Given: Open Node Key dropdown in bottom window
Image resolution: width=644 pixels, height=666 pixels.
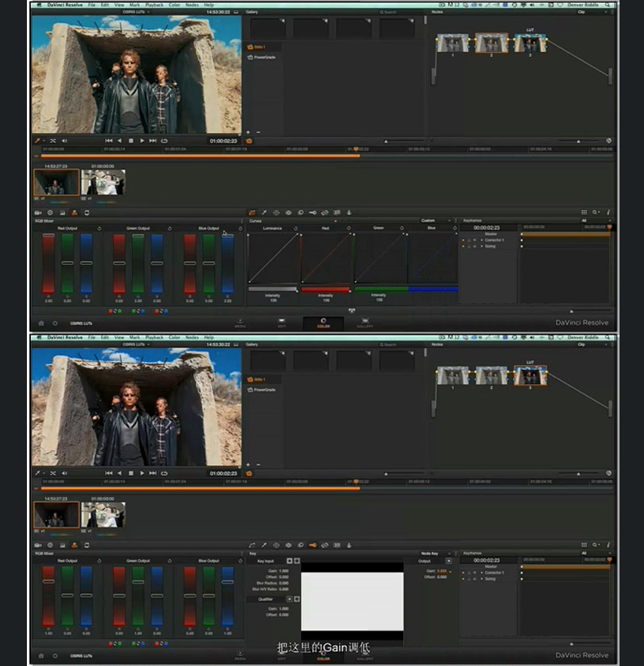Looking at the screenshot, I should [x=435, y=554].
